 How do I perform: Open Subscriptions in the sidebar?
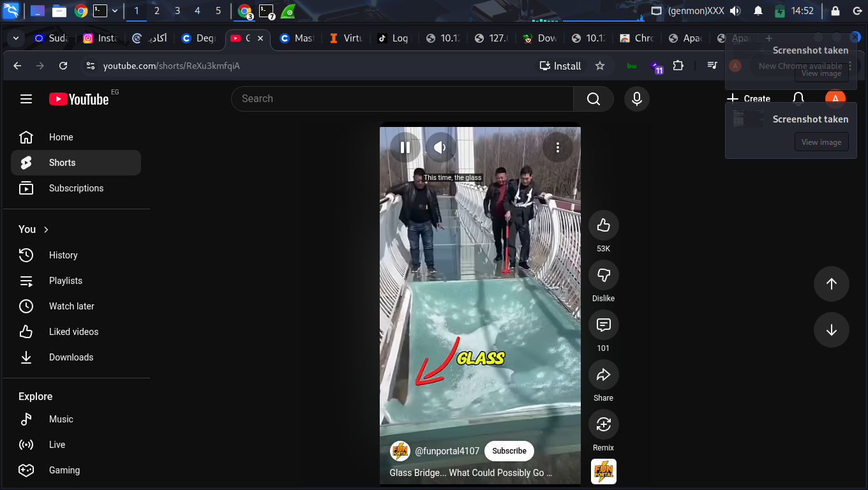pyautogui.click(x=76, y=188)
